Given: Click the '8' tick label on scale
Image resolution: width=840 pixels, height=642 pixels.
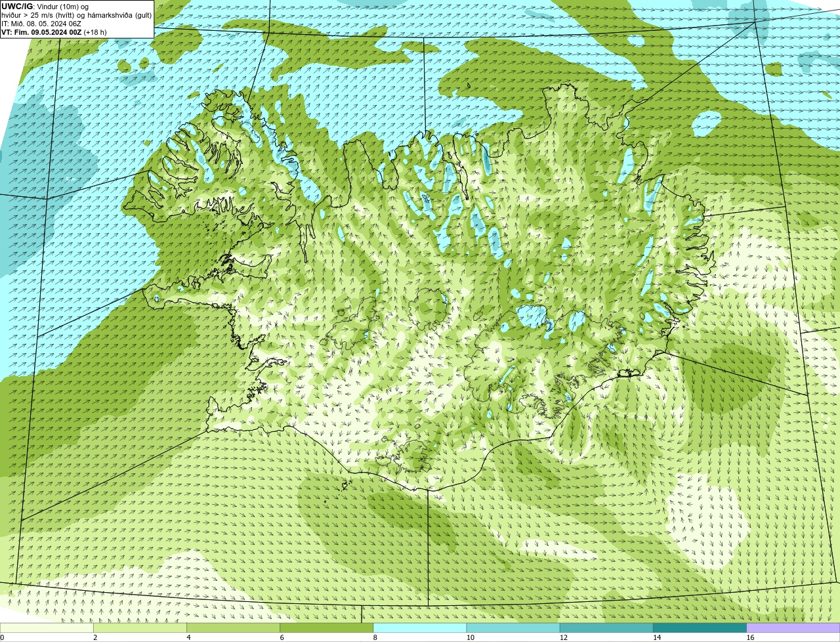Looking at the screenshot, I should (x=375, y=637).
